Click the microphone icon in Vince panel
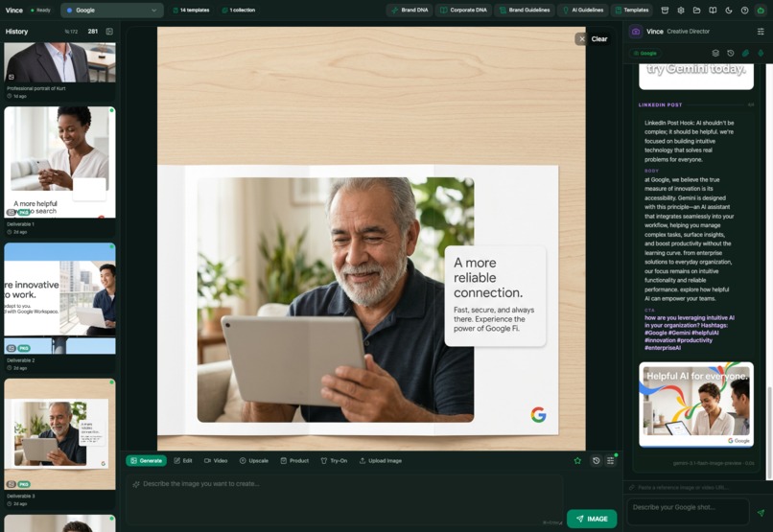This screenshot has height=532, width=773. point(761,53)
